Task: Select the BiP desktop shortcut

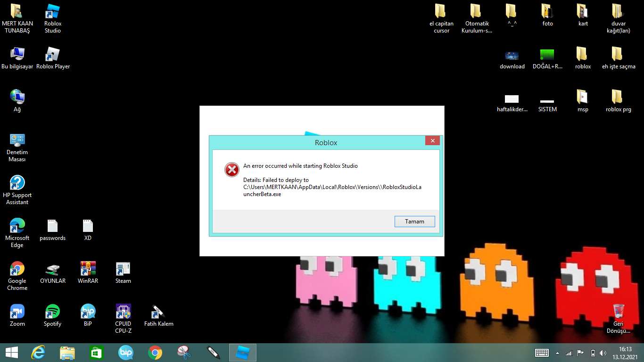Action: tap(88, 316)
